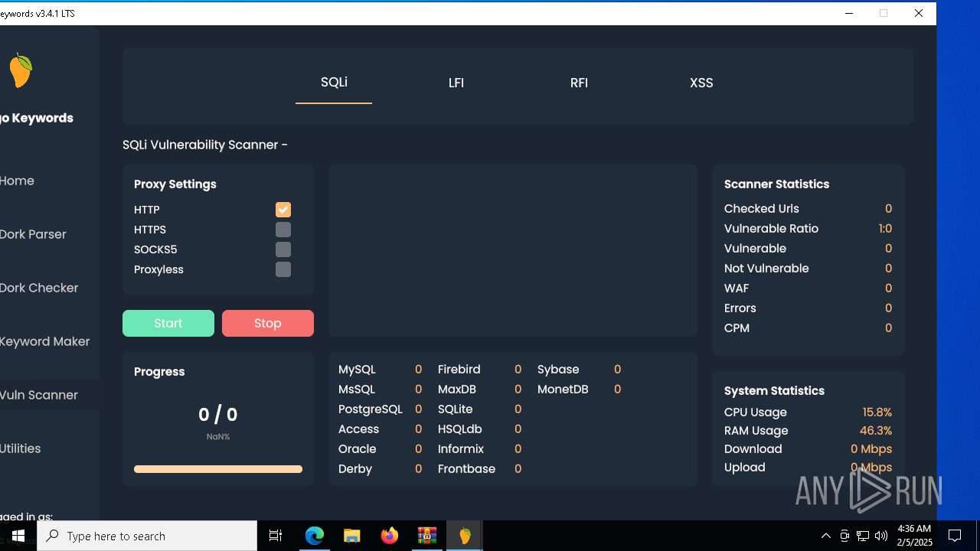Click the MonetDB database label

563,390
